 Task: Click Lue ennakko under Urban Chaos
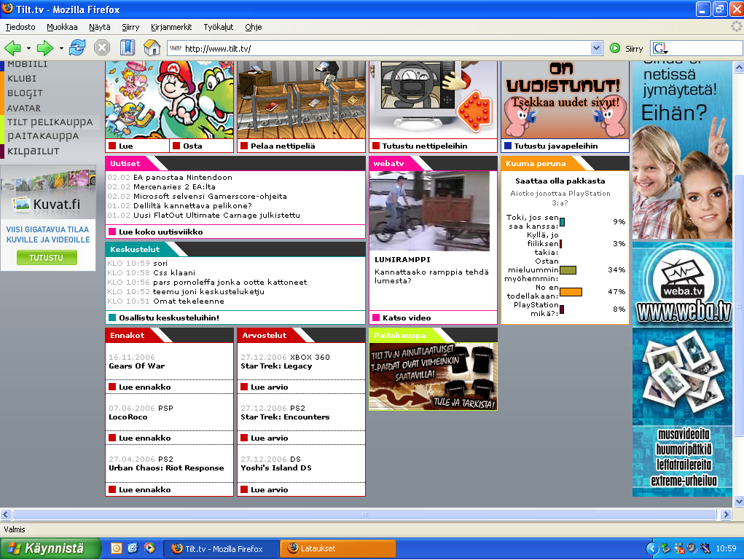click(144, 489)
